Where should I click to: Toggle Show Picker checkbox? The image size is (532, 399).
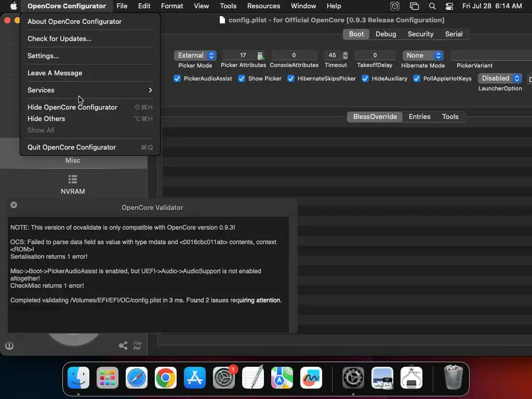click(x=242, y=79)
